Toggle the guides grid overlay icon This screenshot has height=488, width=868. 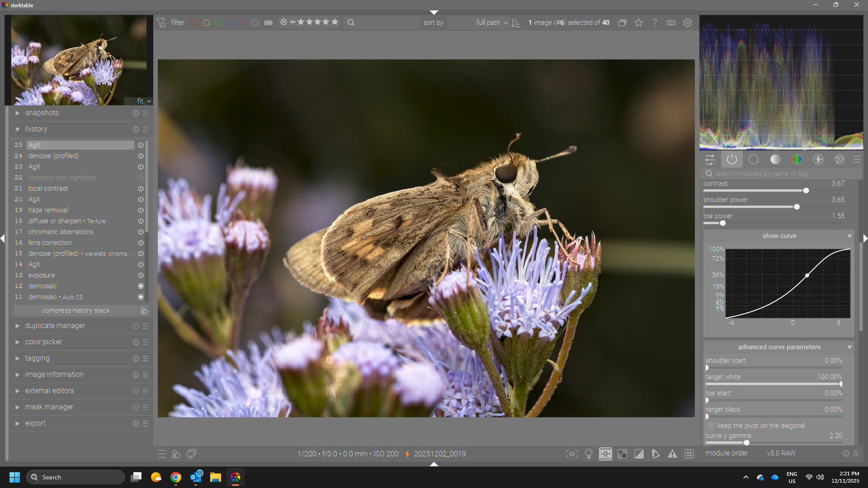point(689,454)
